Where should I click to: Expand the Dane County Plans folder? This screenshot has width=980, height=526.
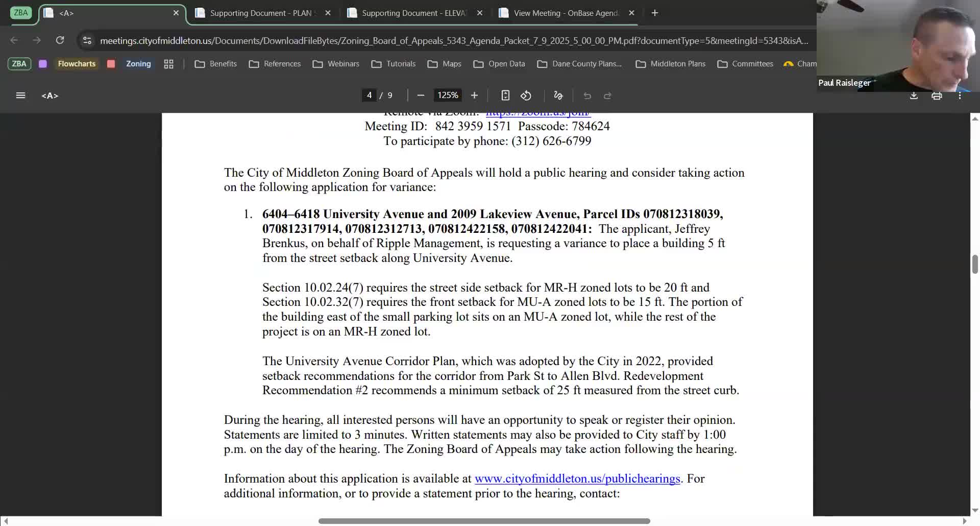579,63
